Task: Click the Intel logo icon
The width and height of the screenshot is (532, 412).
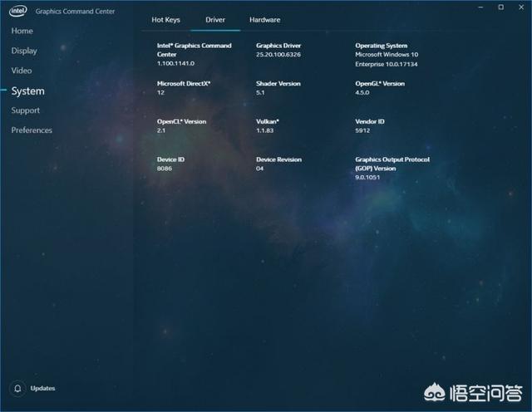Action: coord(18,11)
